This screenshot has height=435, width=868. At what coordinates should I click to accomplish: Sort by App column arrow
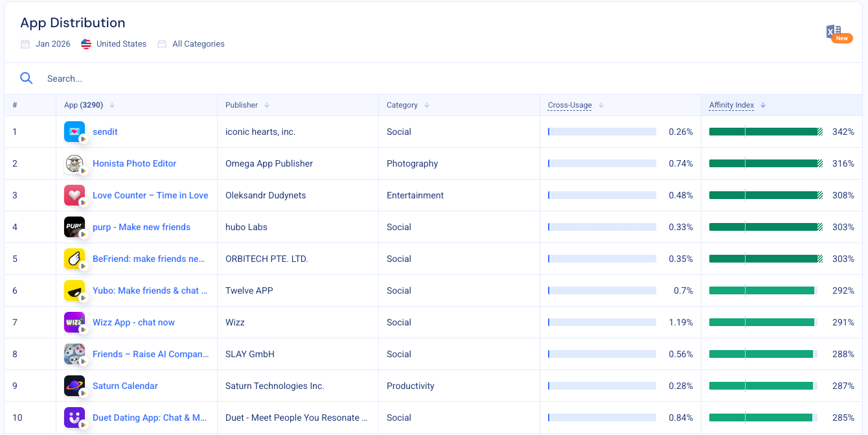pos(112,105)
